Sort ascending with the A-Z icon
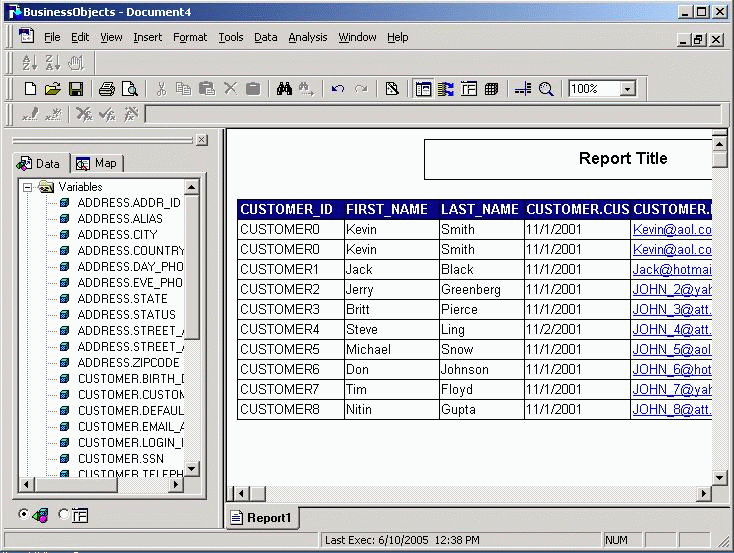734x553 pixels. [29, 62]
